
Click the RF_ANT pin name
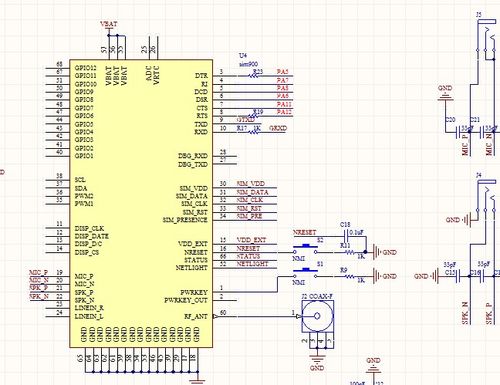click(196, 316)
